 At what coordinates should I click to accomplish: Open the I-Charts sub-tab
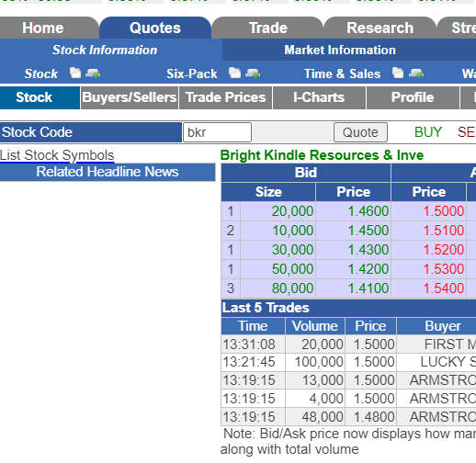(319, 97)
